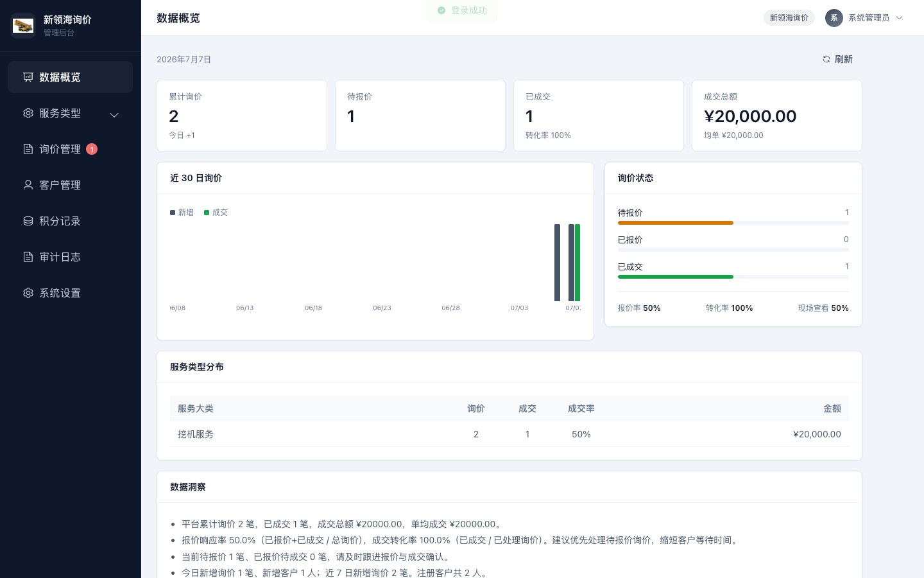
Task: Click the 数据洞察 panel title
Action: 188,487
